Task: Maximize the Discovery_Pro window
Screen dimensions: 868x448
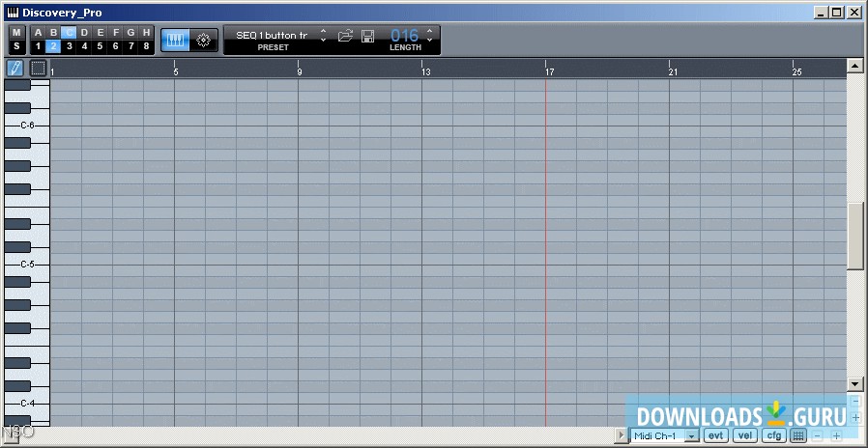Action: 837,13
